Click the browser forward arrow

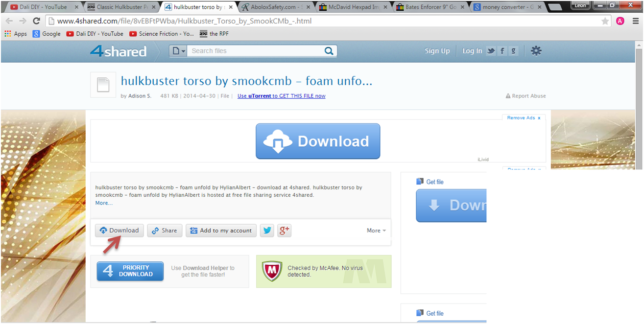(x=23, y=21)
